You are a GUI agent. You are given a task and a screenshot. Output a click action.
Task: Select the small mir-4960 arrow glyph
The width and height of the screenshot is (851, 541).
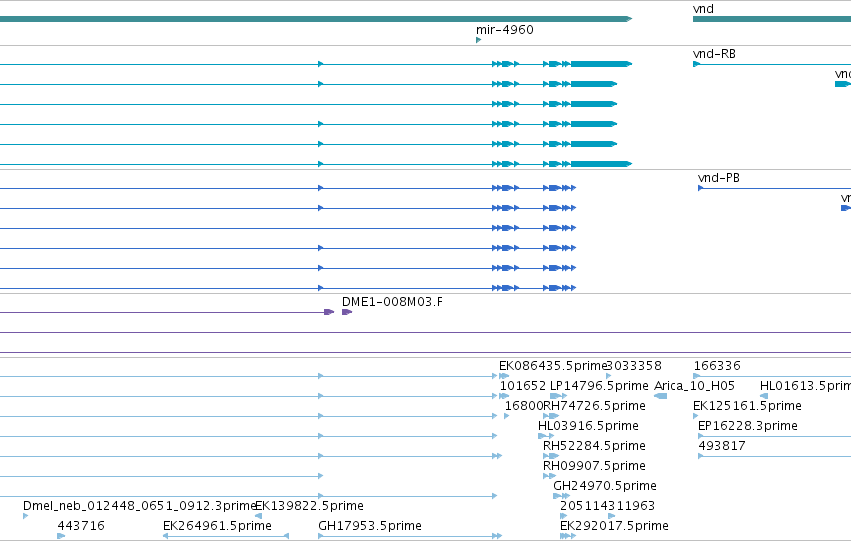click(478, 40)
